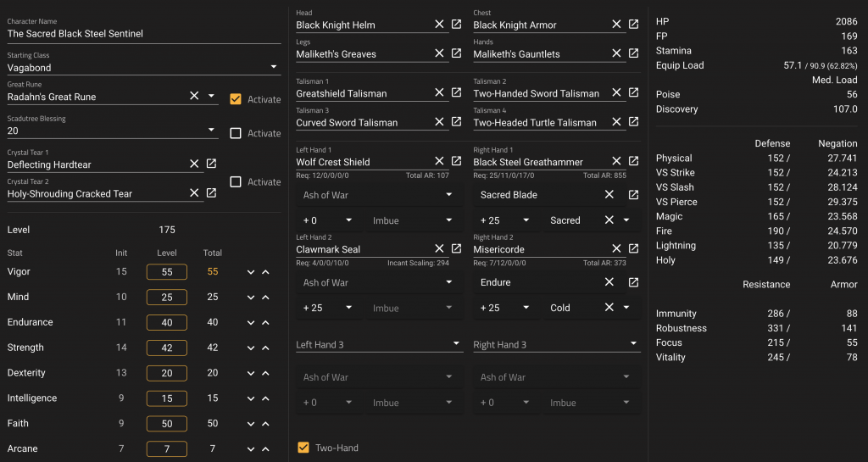The width and height of the screenshot is (868, 462).
Task: Remove the Greatshield Talisman
Action: click(439, 92)
